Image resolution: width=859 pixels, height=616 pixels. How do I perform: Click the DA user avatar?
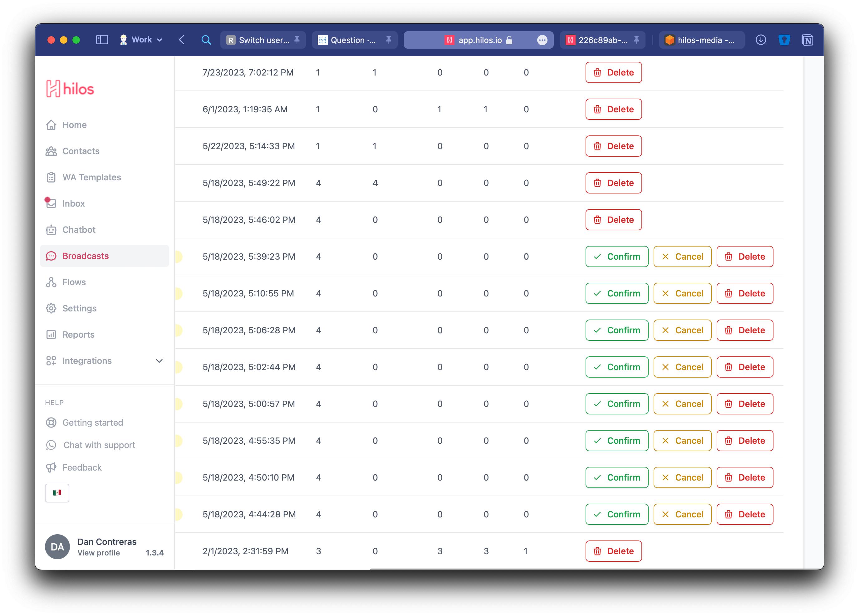[x=57, y=547]
